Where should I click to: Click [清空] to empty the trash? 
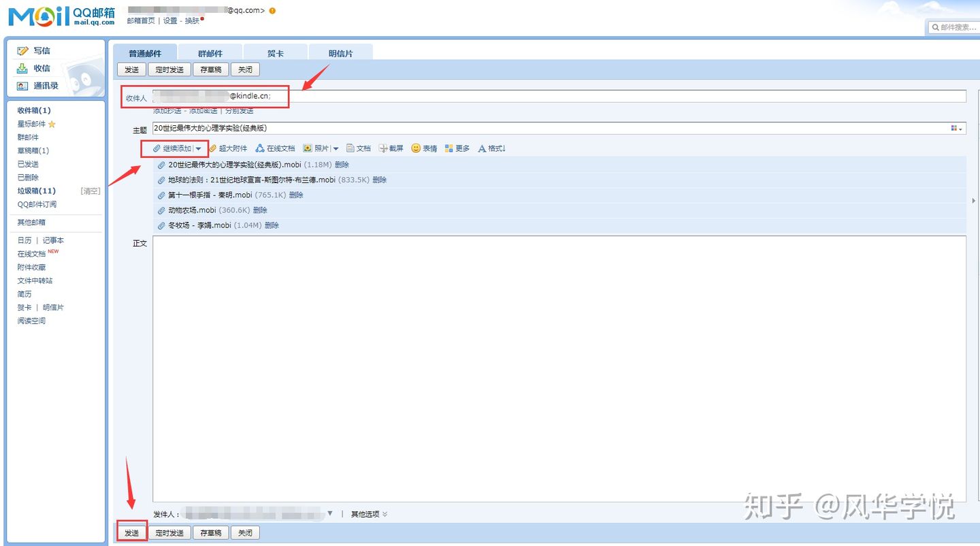pos(91,191)
